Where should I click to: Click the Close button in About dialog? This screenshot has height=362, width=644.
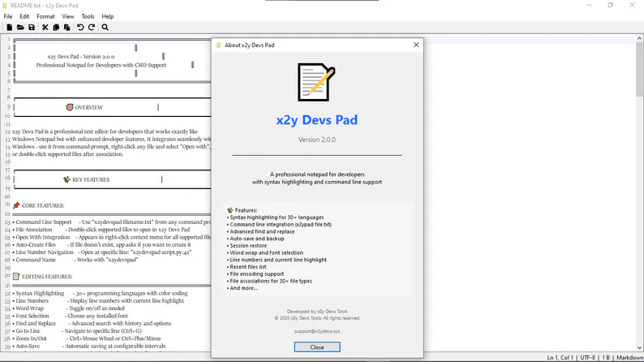coord(317,347)
